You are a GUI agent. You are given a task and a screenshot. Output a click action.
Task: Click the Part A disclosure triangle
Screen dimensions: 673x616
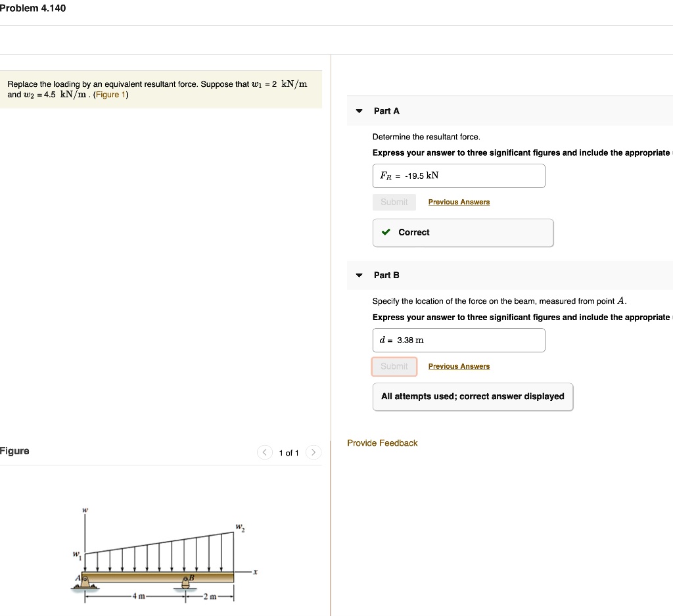pos(358,111)
